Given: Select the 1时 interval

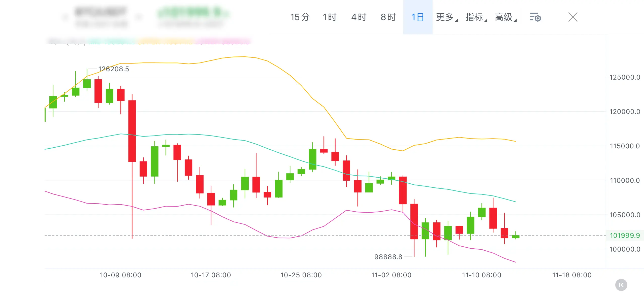Looking at the screenshot, I should click(x=330, y=17).
